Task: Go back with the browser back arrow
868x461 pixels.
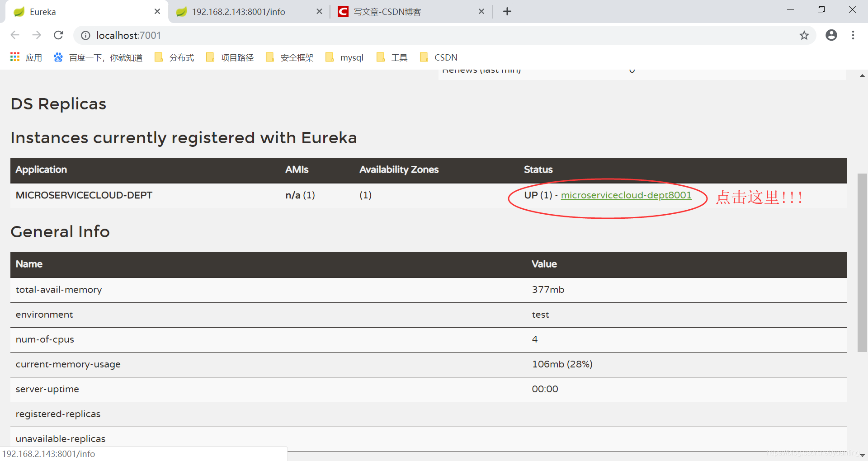Action: [15, 35]
